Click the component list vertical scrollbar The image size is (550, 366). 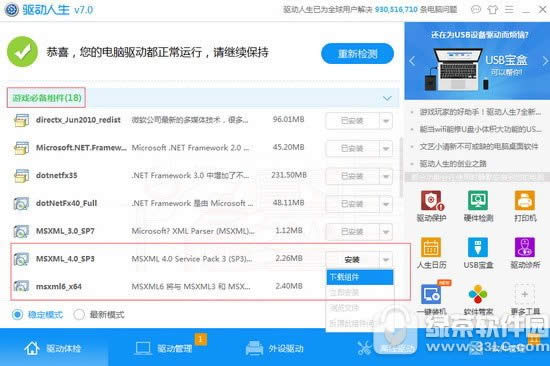401,167
